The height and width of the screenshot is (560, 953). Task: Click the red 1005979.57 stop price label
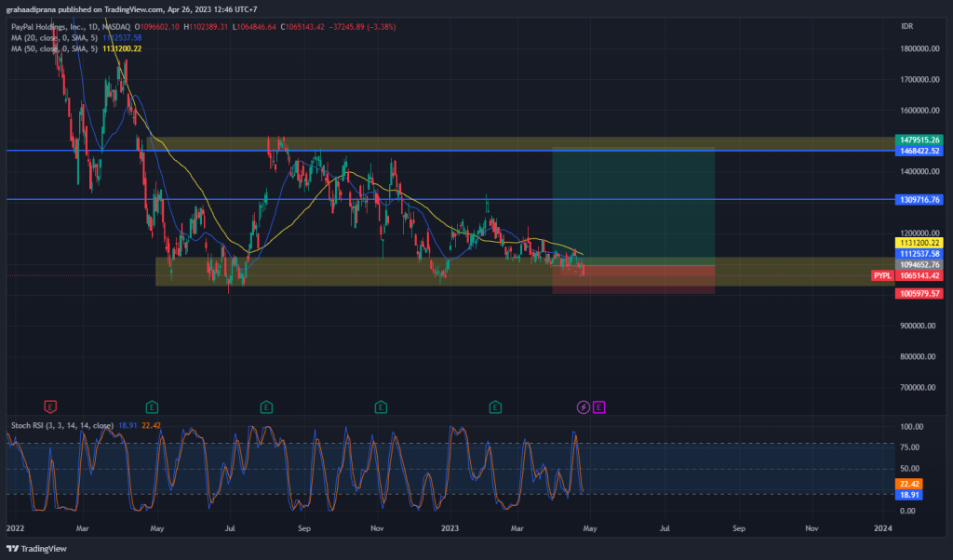click(919, 293)
